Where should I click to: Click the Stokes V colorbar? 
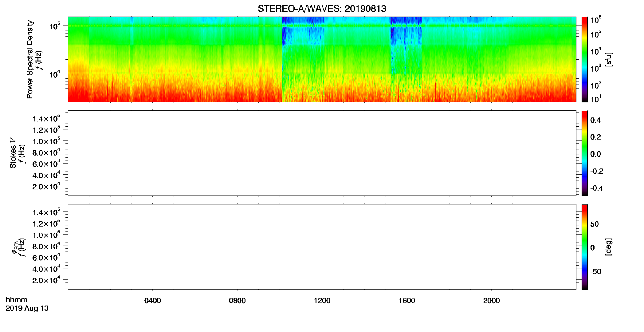584,153
